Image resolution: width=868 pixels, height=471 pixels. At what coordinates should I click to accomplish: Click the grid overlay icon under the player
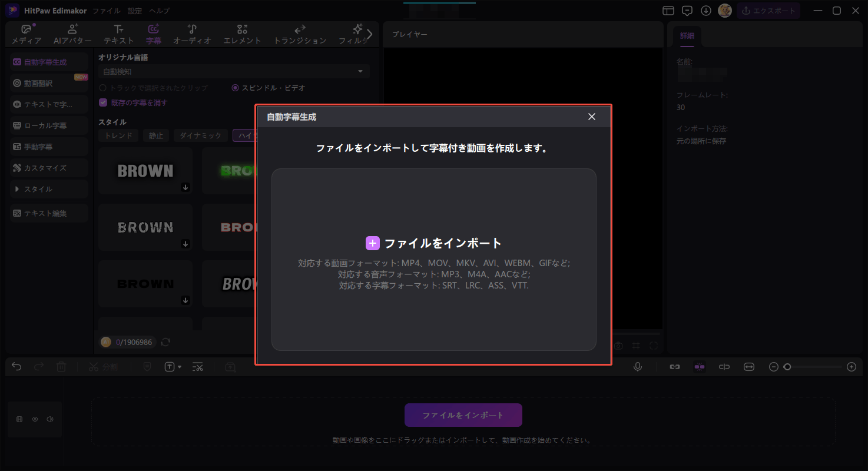[x=635, y=346]
